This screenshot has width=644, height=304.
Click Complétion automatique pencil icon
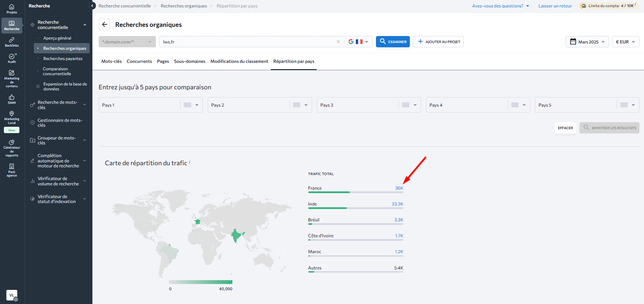(32, 161)
